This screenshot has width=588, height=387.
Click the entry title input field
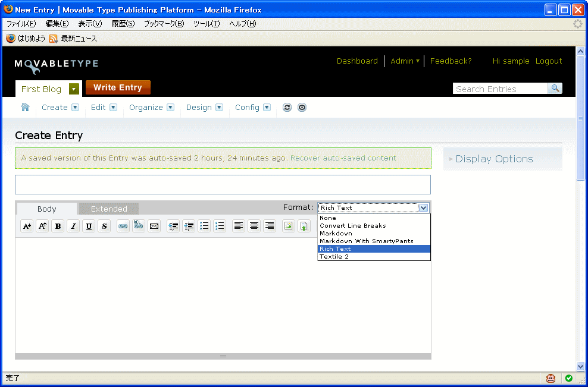coord(223,184)
